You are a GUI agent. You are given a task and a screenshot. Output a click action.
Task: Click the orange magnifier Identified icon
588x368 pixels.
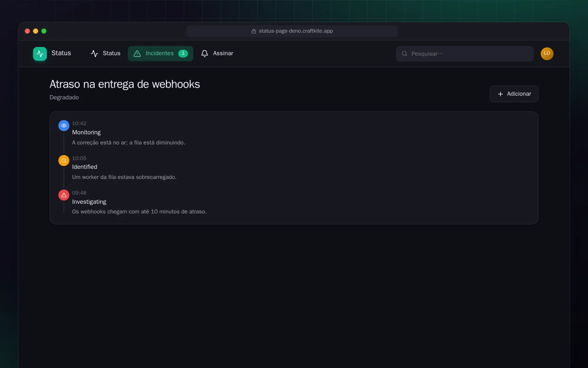64,161
